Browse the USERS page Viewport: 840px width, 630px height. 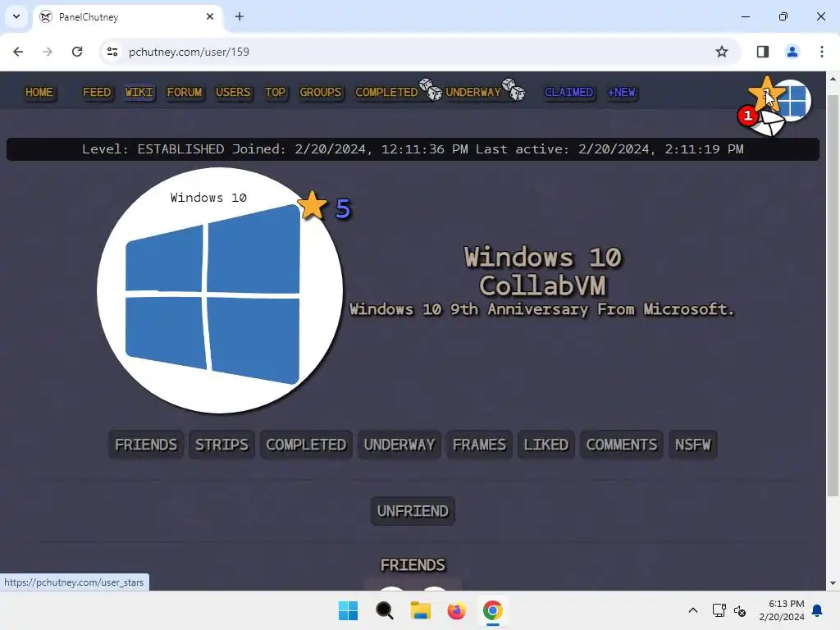click(233, 92)
